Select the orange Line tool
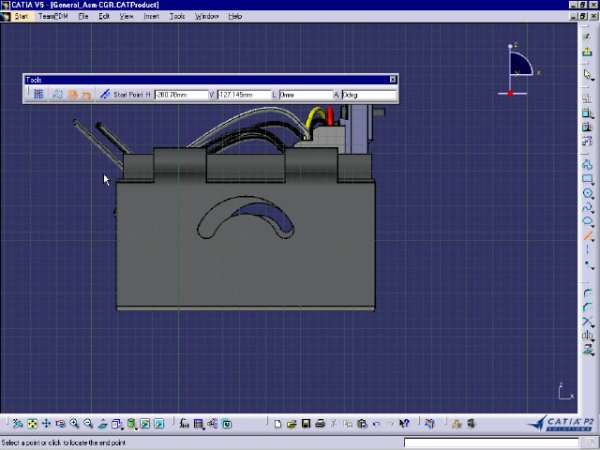Viewport: 600px width, 450px height. 587,235
